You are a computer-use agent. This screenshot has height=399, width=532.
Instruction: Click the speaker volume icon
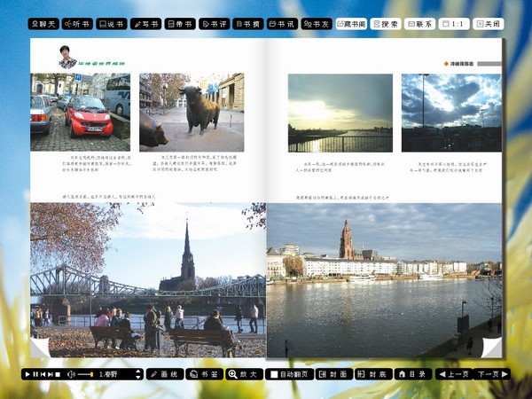coord(71,374)
